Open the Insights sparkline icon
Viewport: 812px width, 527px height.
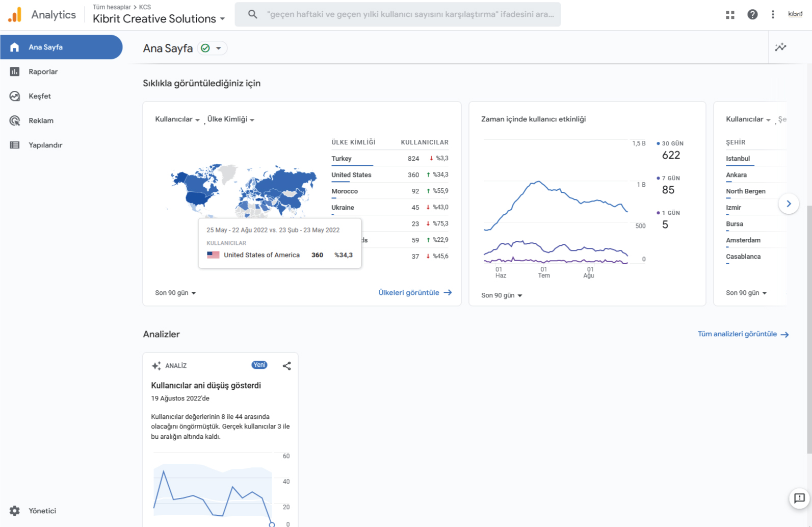click(x=780, y=47)
